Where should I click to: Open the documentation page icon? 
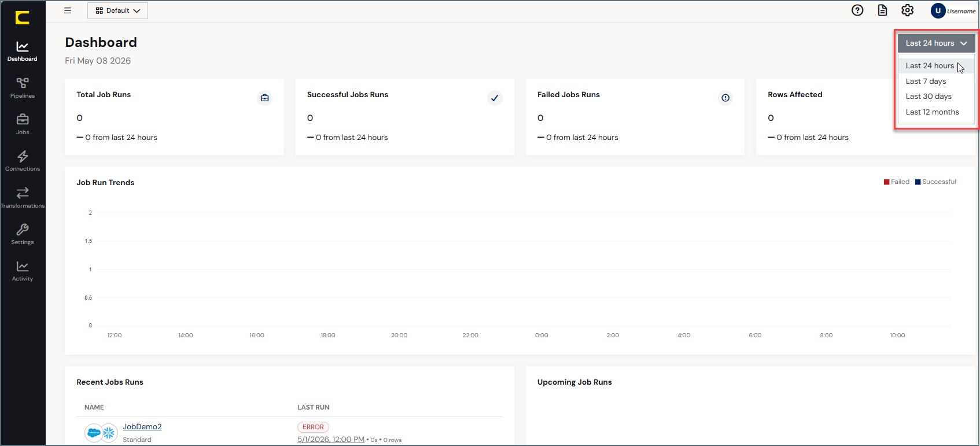click(882, 10)
